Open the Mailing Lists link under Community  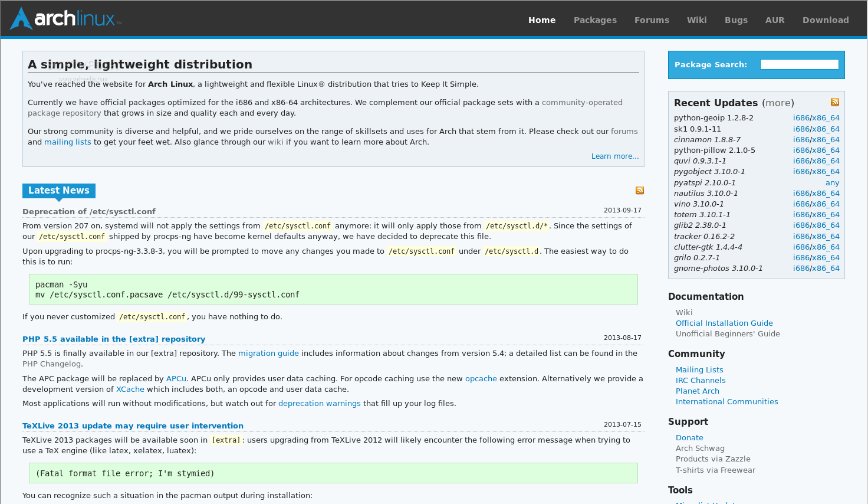(x=699, y=370)
